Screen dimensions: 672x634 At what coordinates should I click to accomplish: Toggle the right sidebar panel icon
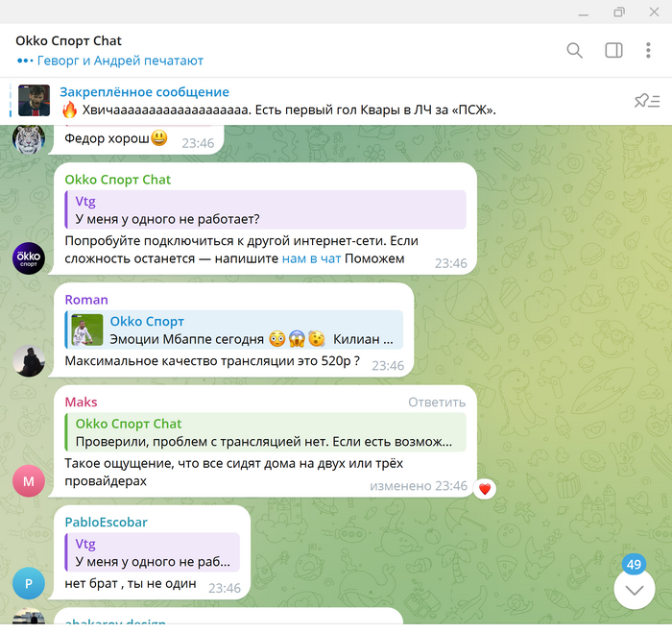tap(613, 50)
